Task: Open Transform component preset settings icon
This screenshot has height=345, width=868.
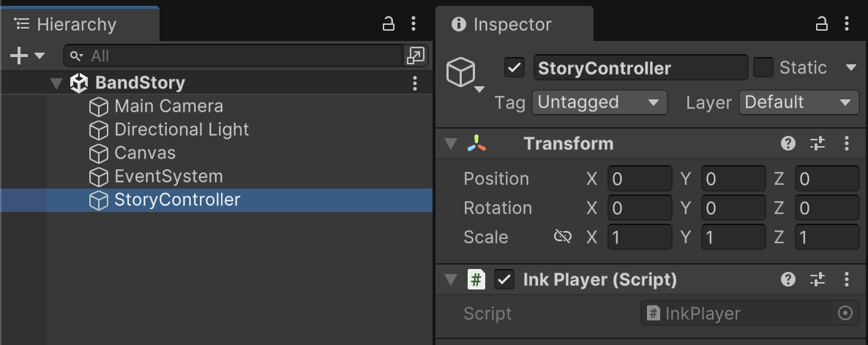Action: 818,143
